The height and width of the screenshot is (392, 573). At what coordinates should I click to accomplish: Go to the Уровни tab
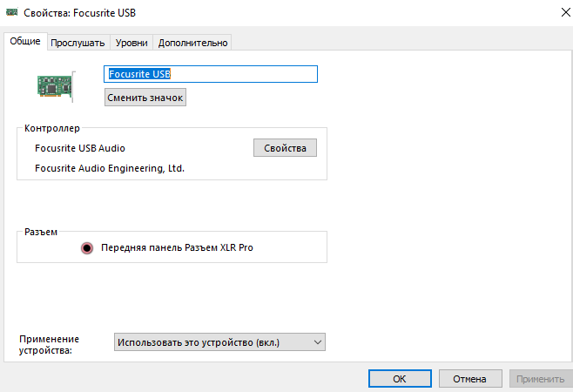pyautogui.click(x=131, y=42)
